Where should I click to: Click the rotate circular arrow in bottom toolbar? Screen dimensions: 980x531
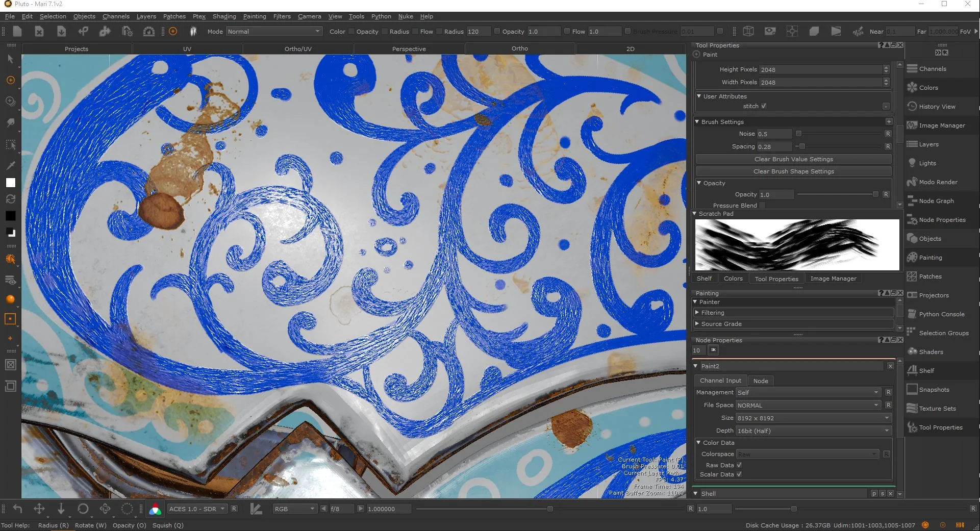coord(83,509)
